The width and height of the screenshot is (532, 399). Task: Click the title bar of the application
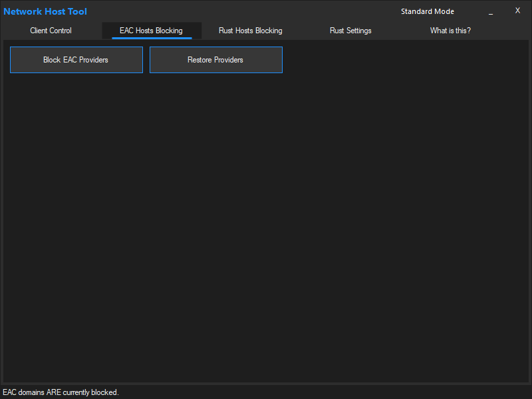[266, 11]
